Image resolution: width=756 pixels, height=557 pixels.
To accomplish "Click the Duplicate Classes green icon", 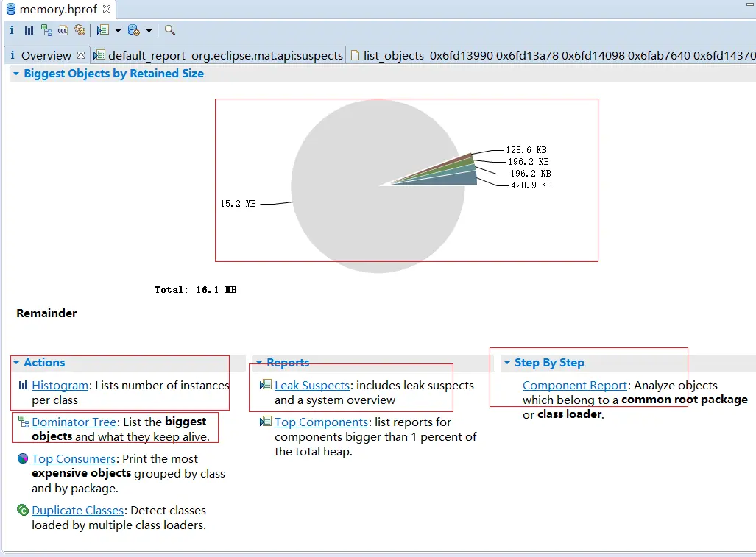I will 23,510.
